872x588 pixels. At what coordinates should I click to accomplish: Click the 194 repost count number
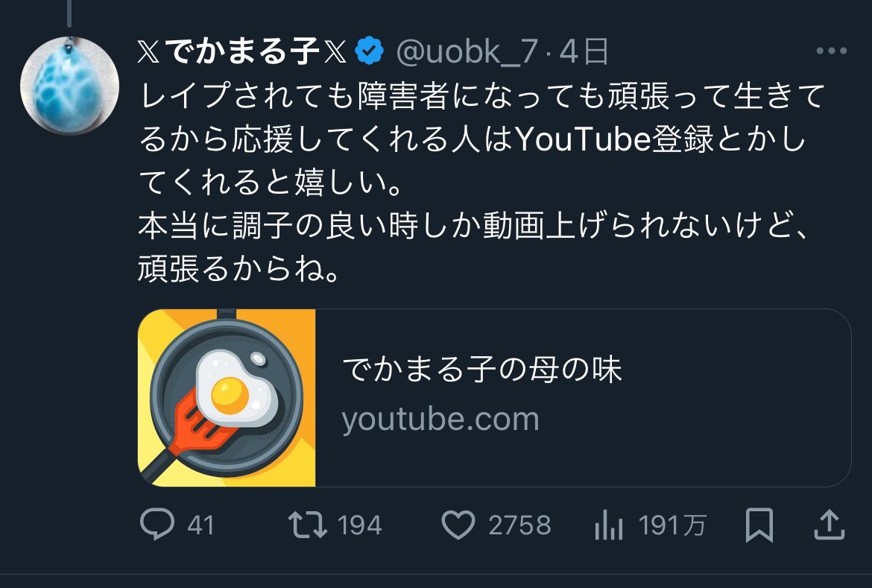(359, 525)
